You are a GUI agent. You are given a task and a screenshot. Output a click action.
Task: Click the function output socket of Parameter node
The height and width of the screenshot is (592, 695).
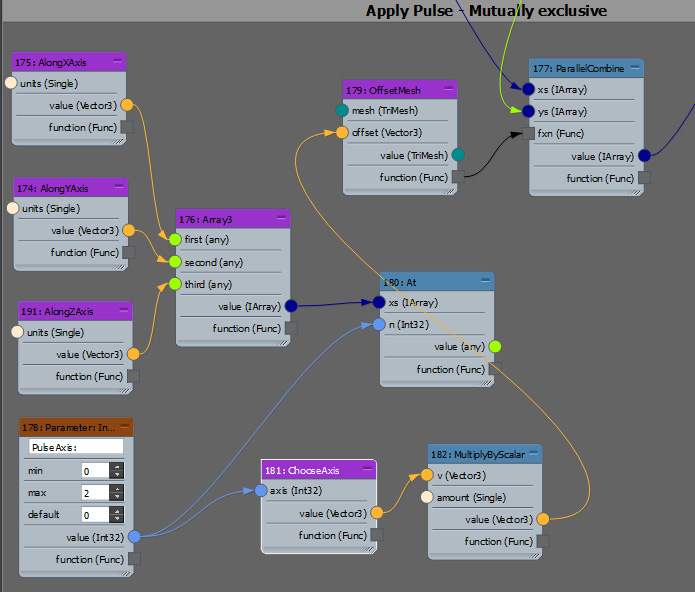click(134, 558)
